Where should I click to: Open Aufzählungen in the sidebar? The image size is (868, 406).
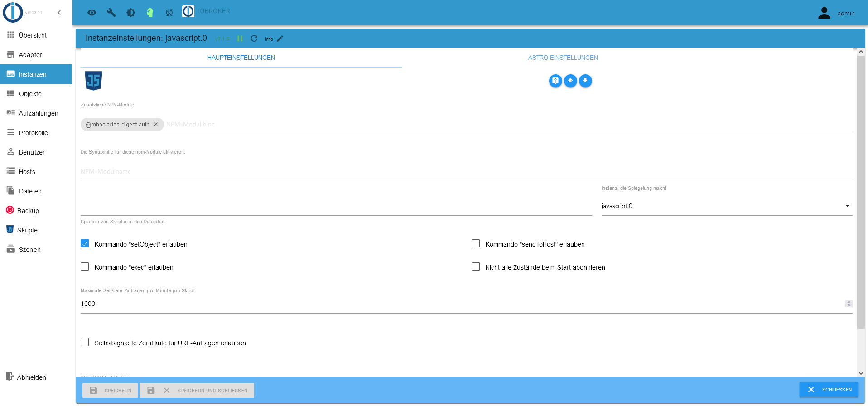pyautogui.click(x=36, y=113)
